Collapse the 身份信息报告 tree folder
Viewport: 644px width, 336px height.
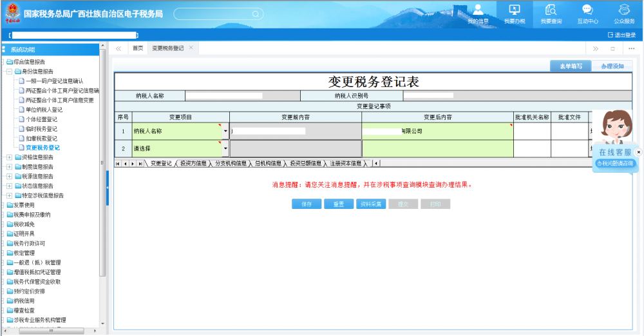pos(9,72)
